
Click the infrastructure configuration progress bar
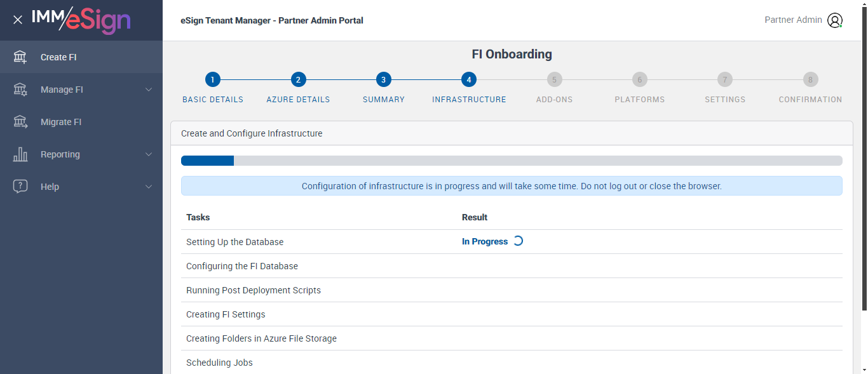pyautogui.click(x=512, y=161)
